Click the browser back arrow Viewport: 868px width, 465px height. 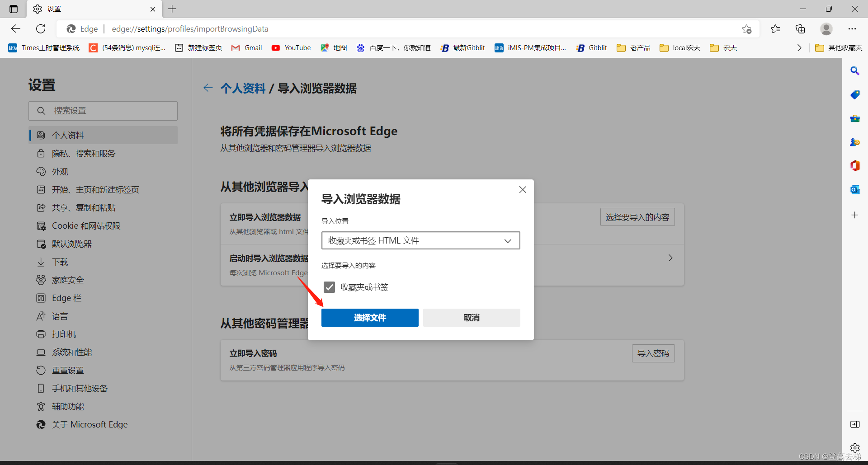tap(16, 29)
